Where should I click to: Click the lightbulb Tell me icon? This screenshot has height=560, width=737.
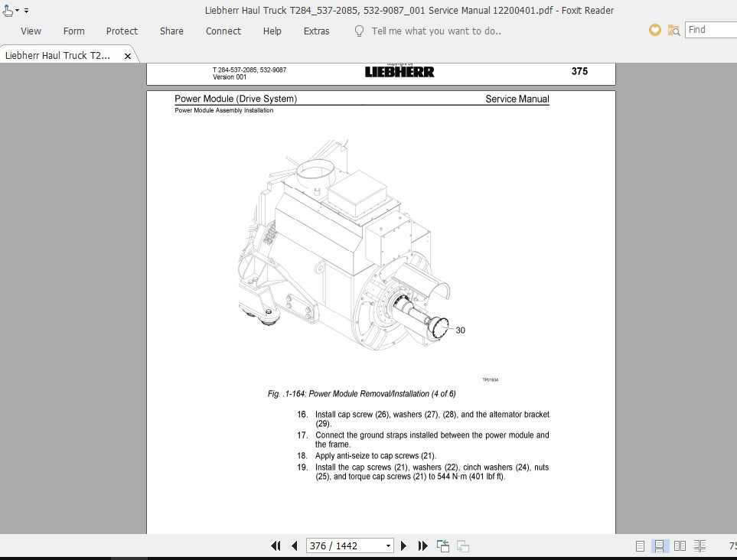pyautogui.click(x=359, y=31)
